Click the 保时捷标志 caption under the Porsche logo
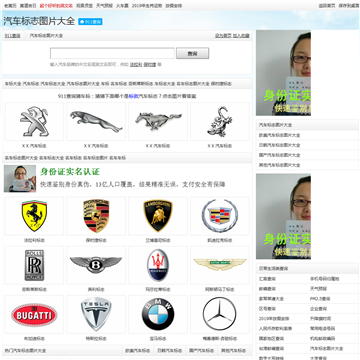 (96, 240)
